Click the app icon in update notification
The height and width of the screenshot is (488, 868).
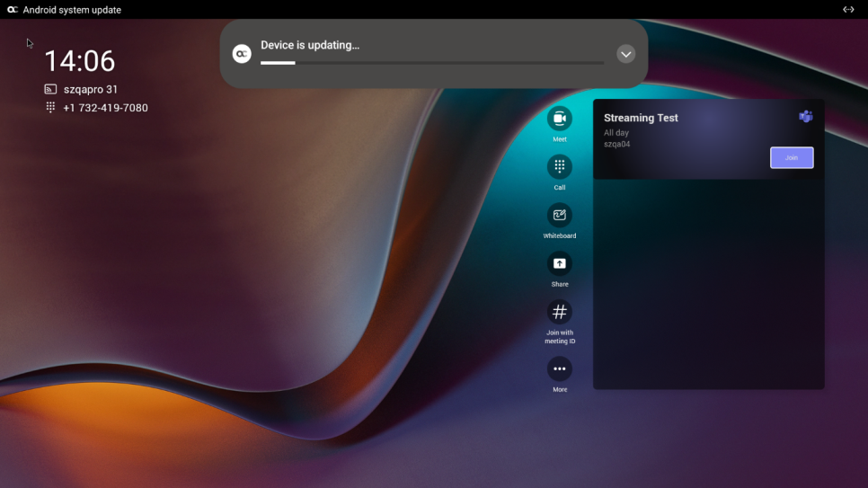(242, 54)
